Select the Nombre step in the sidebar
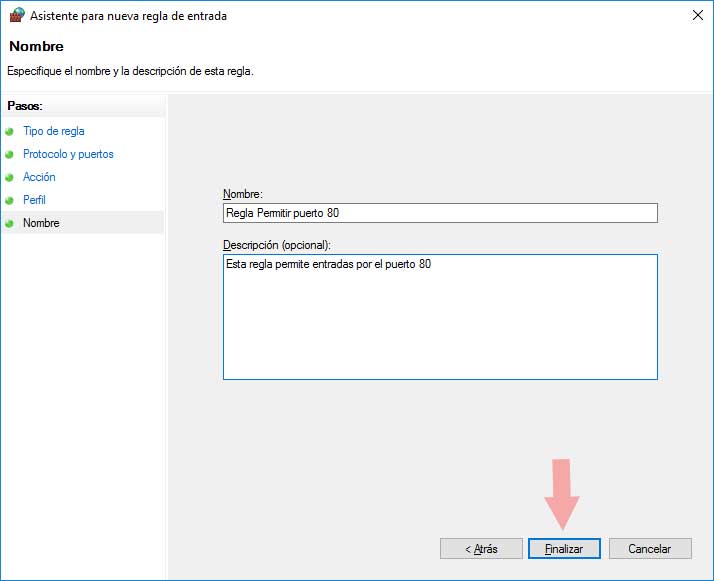The width and height of the screenshot is (714, 581). pyautogui.click(x=41, y=223)
